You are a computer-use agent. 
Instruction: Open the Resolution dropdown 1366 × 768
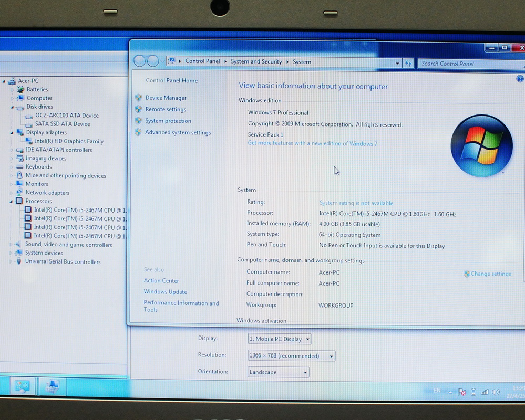(291, 356)
